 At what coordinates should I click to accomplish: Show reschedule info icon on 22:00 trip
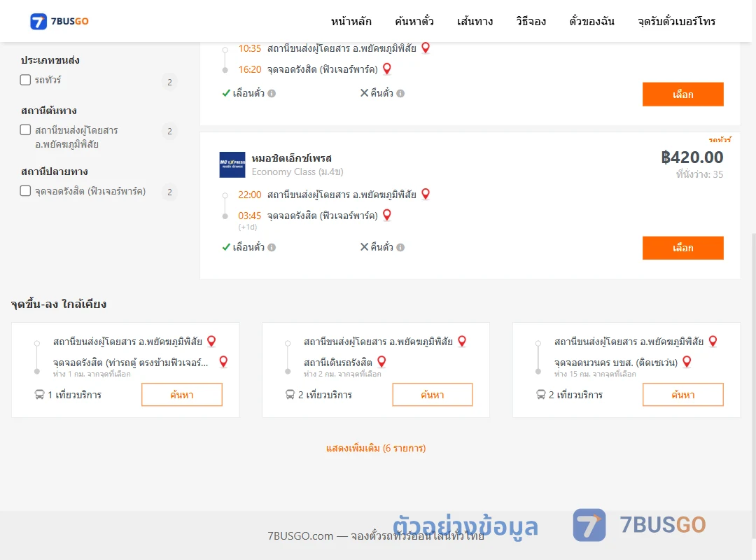tap(272, 247)
